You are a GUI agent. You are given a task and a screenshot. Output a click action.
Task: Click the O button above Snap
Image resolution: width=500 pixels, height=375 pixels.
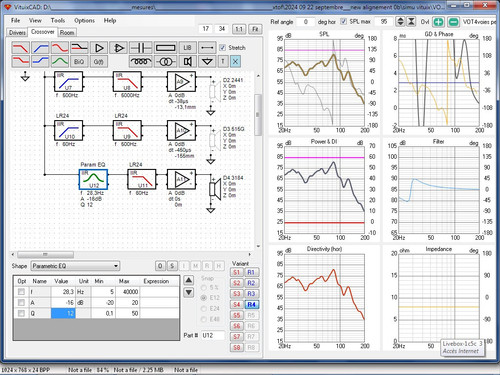click(x=160, y=266)
